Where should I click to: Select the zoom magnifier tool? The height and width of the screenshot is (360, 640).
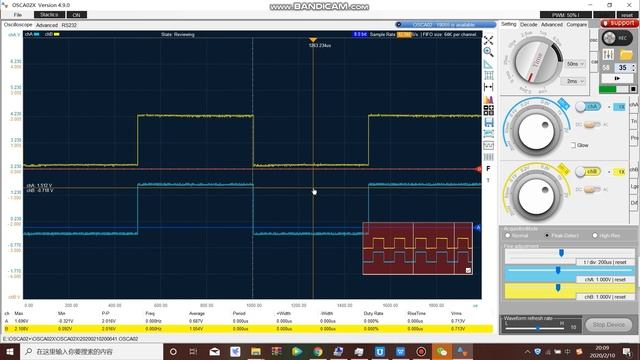coord(488,52)
